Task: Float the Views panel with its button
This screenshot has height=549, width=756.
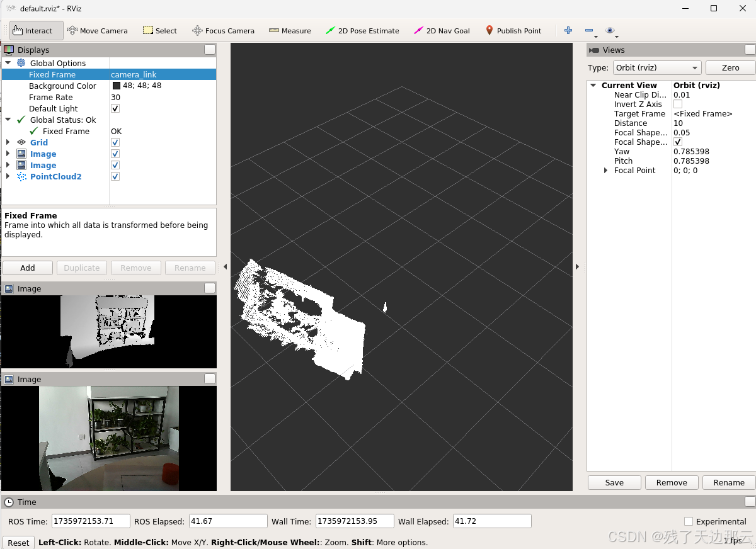Action: 750,50
